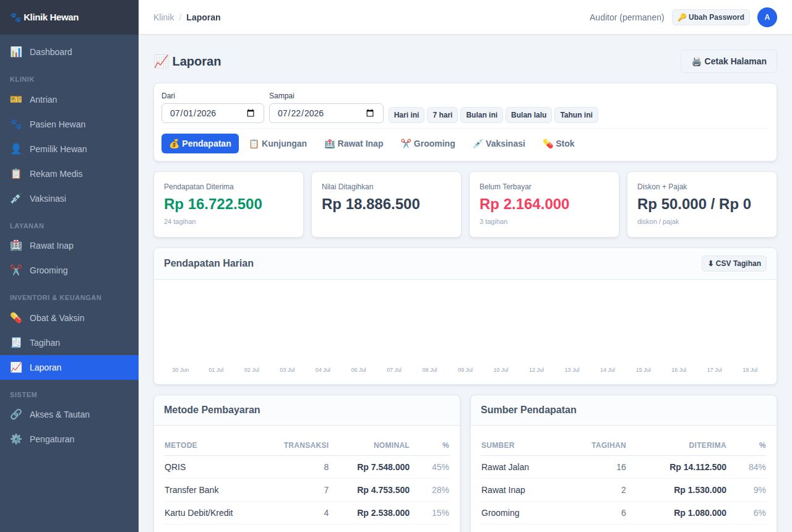Click the Grooming scissors icon in sidebar
The image size is (792, 532).
16,270
